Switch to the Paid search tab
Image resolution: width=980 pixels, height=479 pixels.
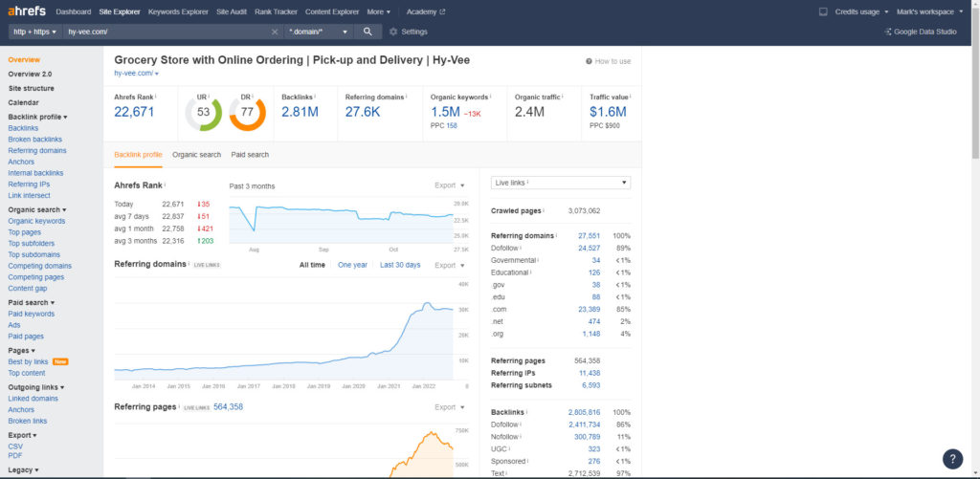(250, 155)
